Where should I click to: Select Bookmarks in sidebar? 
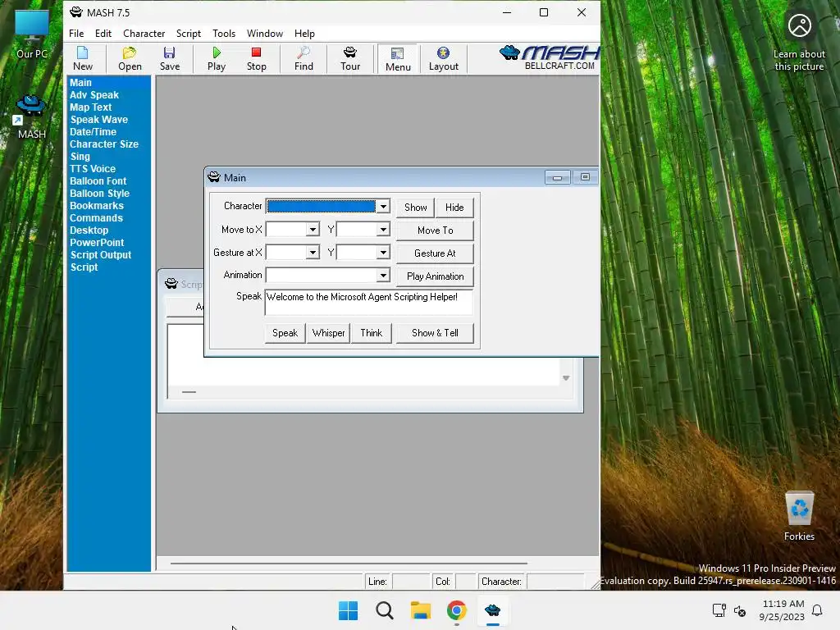tap(97, 206)
